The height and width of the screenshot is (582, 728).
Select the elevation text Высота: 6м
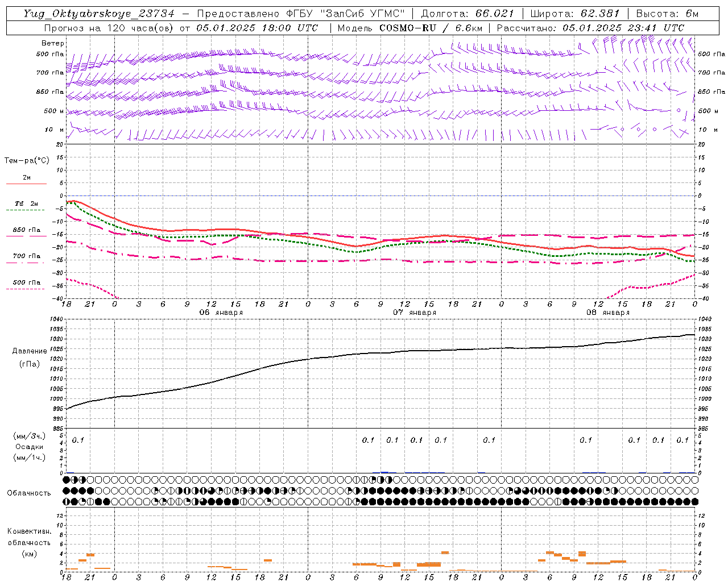point(667,14)
